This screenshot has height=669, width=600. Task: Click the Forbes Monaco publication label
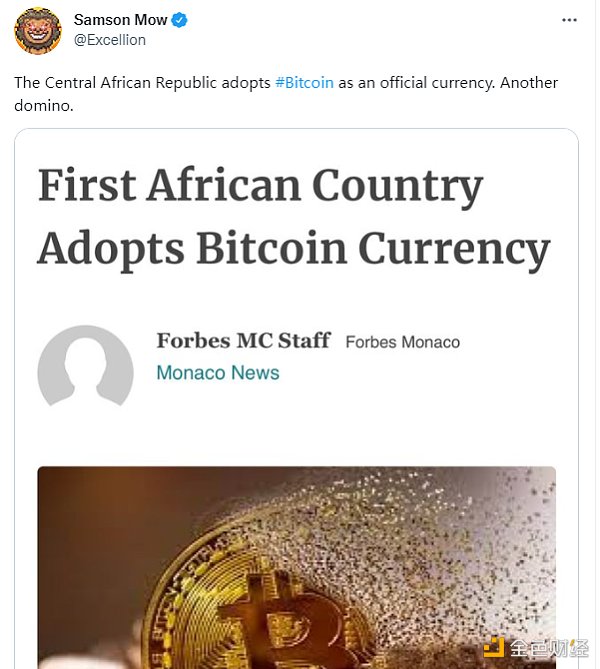402,342
